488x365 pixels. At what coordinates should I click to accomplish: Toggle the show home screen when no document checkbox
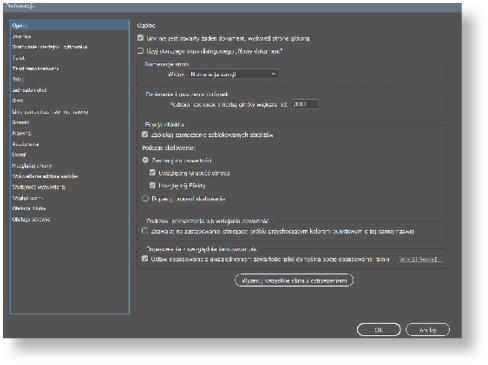point(140,38)
